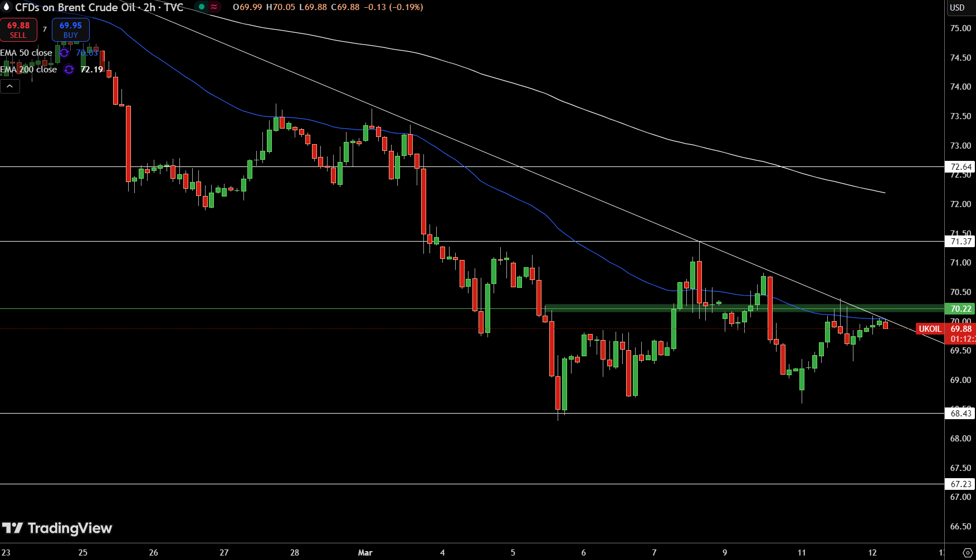
Task: Click date 12 on the time axis
Action: click(x=872, y=553)
